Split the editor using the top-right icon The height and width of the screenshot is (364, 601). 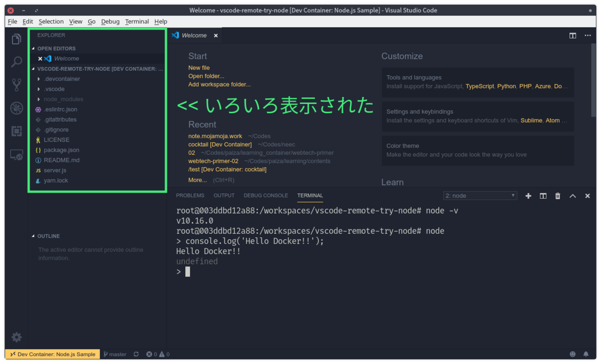572,35
